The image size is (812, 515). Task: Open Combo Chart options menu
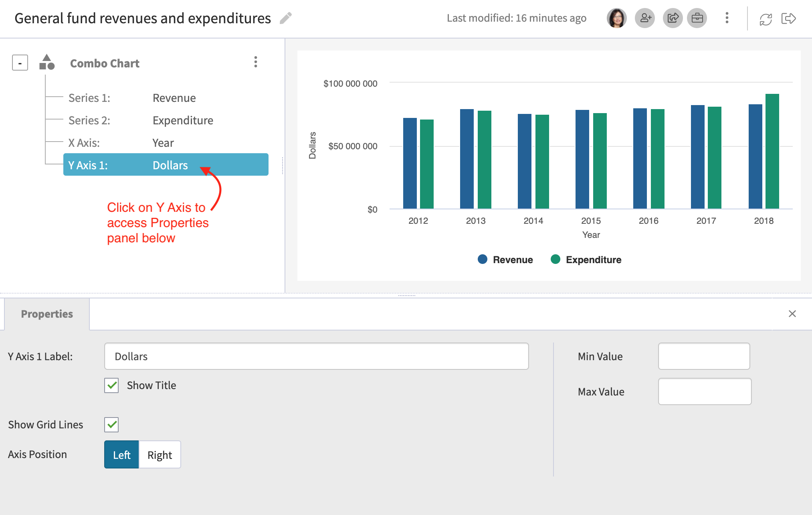pyautogui.click(x=255, y=62)
